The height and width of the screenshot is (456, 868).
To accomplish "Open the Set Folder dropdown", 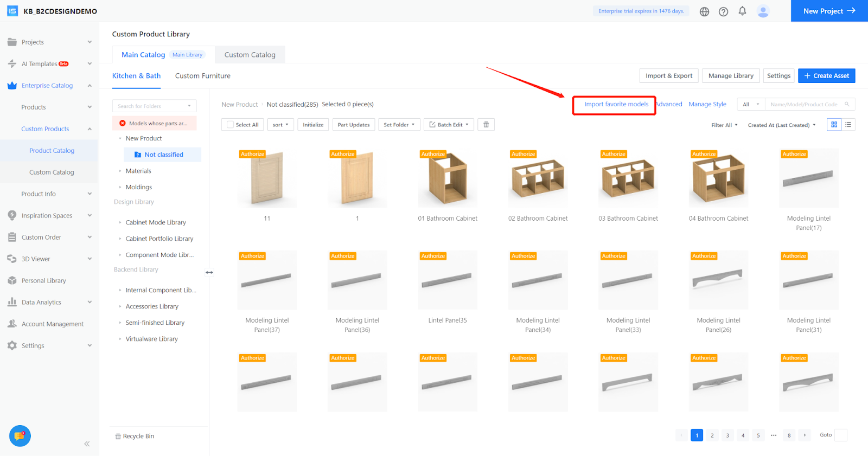I will pos(399,125).
